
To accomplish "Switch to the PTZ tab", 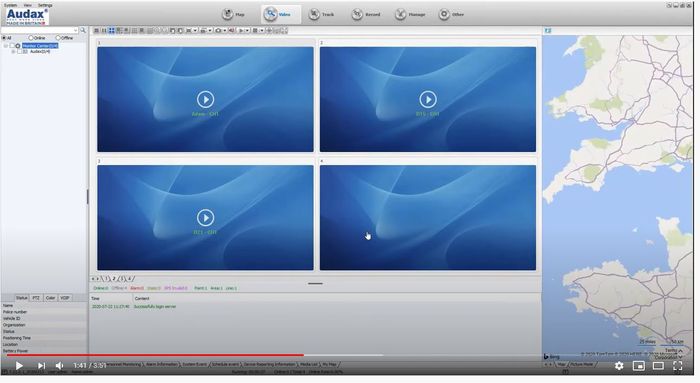I will click(36, 298).
